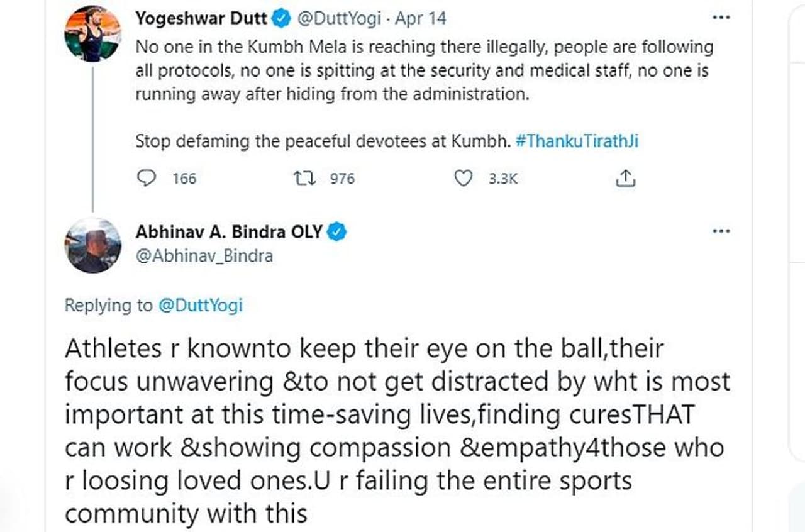Screen dimensions: 805x532
Task: Click @DuttYogi in the Replying to line
Action: point(200,306)
